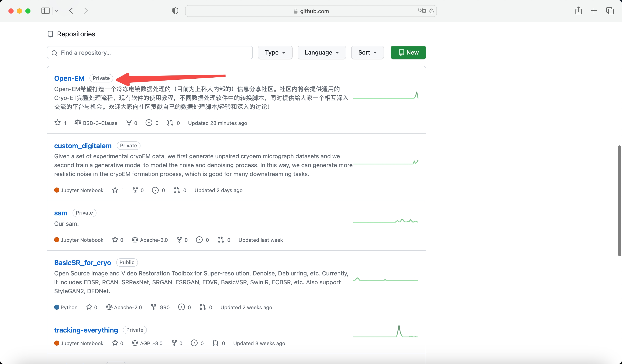Create a new repository with New button
This screenshot has height=364, width=622.
(408, 52)
